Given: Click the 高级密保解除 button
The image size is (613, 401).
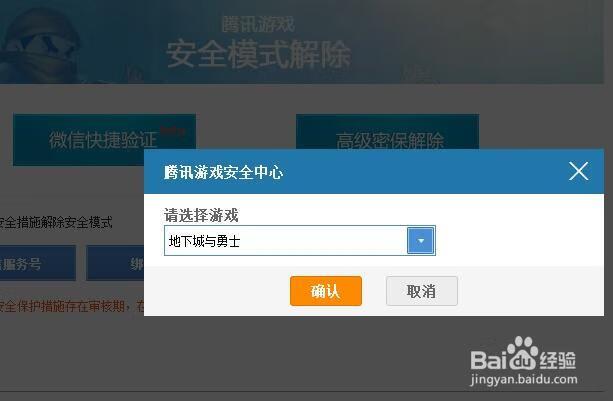Looking at the screenshot, I should 387,132.
